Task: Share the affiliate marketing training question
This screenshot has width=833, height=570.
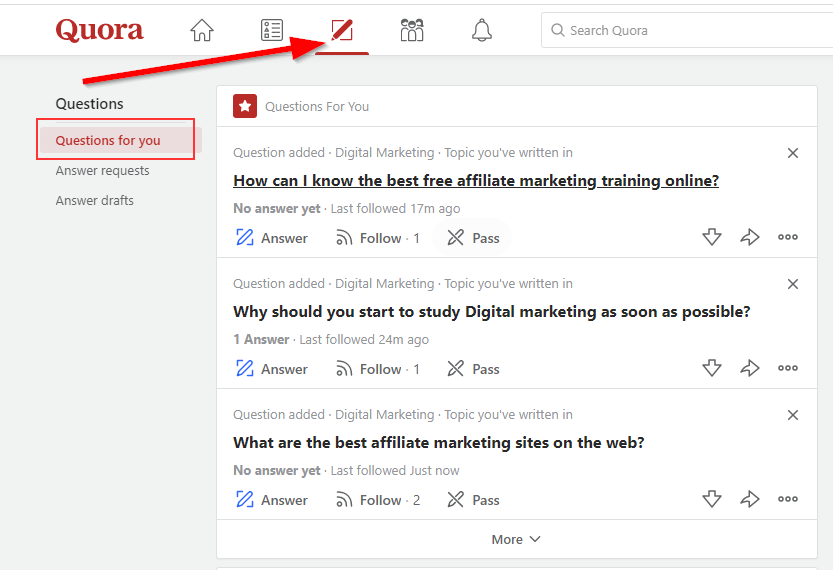Action: point(750,237)
